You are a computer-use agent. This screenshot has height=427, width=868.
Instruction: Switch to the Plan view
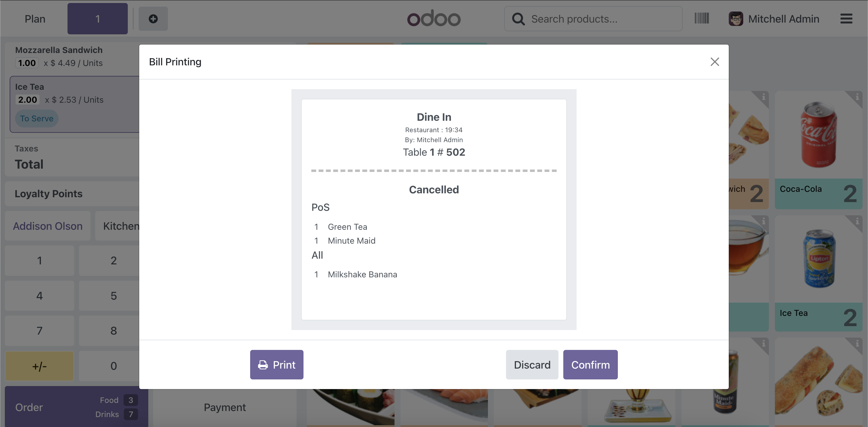35,19
